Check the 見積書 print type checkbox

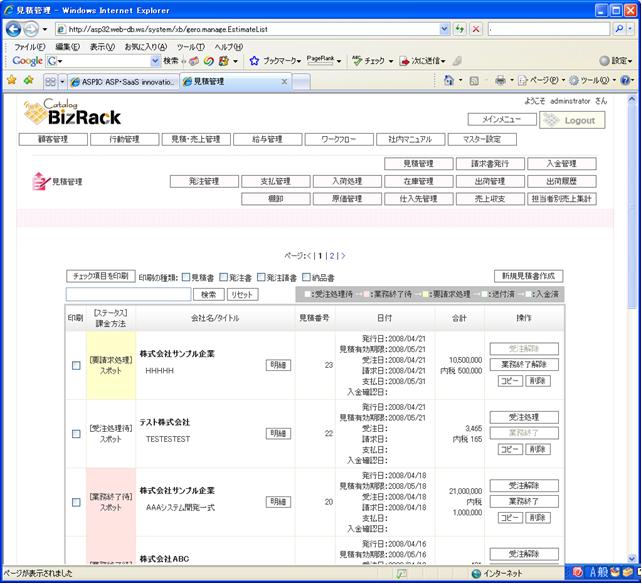click(x=186, y=277)
